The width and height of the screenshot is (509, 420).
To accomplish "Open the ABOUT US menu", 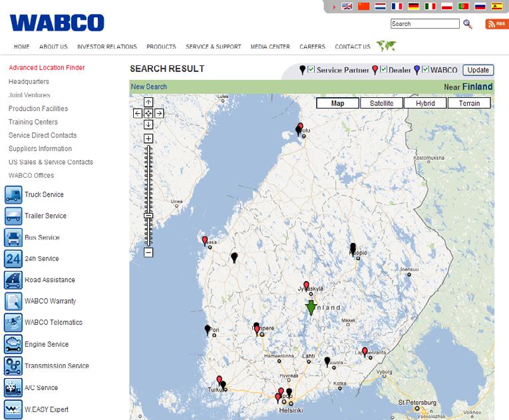I will click(x=54, y=47).
